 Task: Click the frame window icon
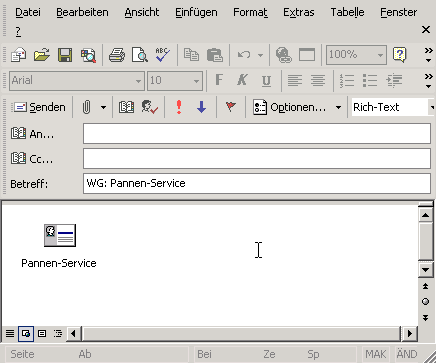pyautogui.click(x=307, y=55)
